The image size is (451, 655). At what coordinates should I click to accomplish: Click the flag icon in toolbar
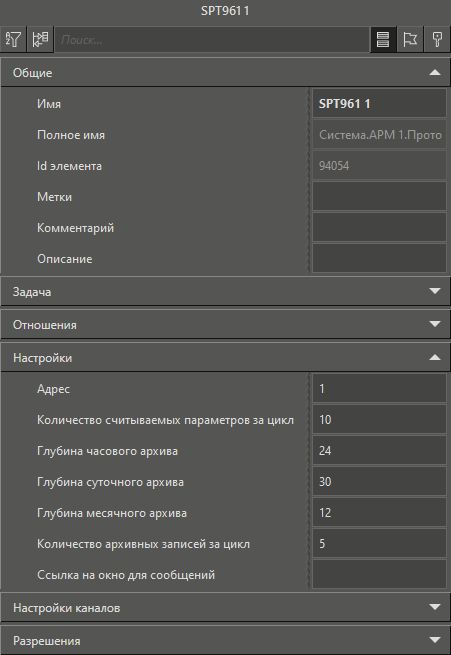tap(410, 40)
